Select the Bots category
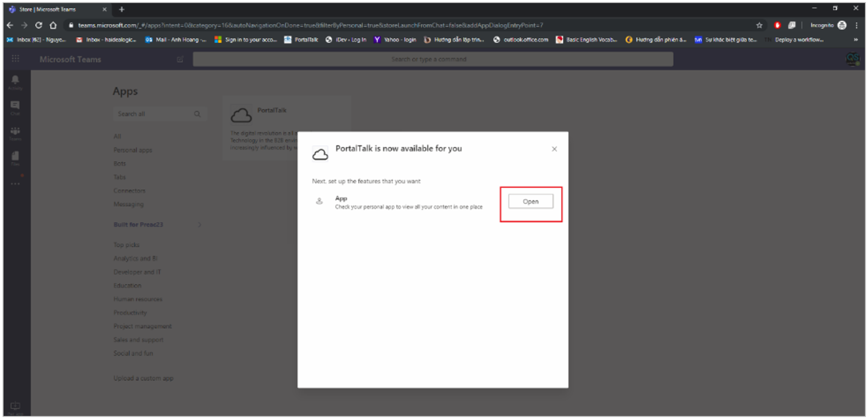This screenshot has width=868, height=419. click(x=120, y=164)
